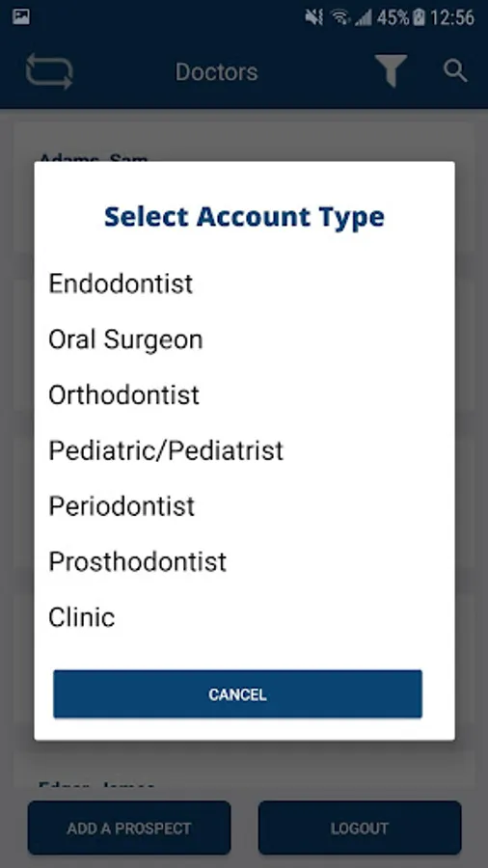Choose Oral Surgeon from the list
The width and height of the screenshot is (488, 868).
click(x=245, y=339)
